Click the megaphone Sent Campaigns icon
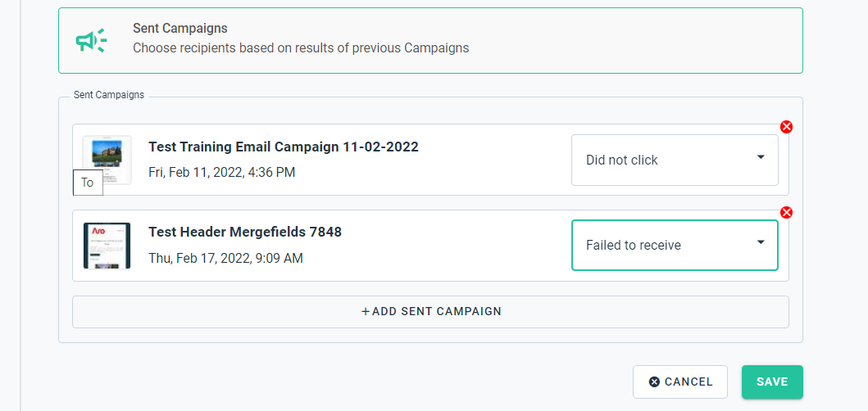The height and width of the screenshot is (411, 868). pyautogui.click(x=91, y=41)
